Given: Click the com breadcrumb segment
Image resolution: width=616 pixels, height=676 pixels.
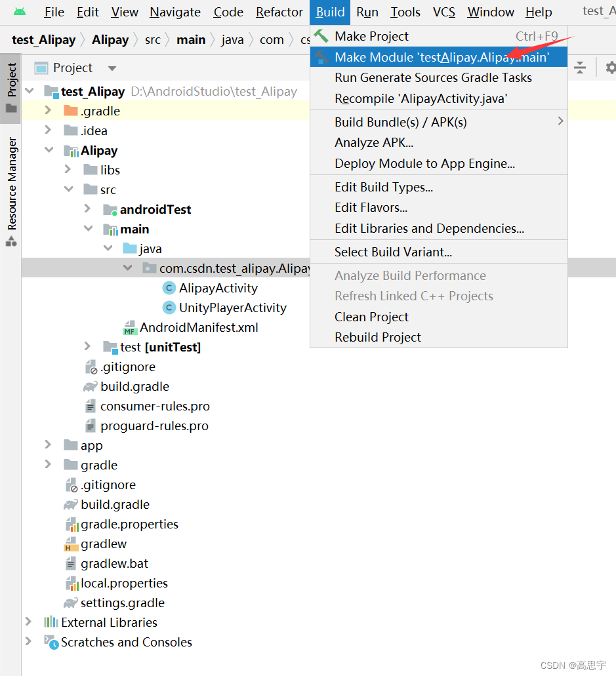Looking at the screenshot, I should (272, 39).
